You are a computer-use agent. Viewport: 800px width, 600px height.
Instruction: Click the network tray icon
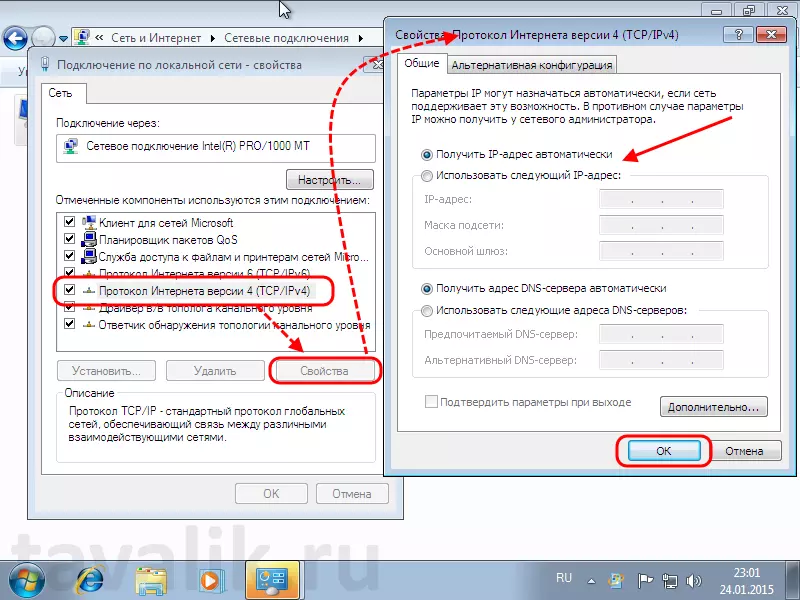tap(669, 581)
